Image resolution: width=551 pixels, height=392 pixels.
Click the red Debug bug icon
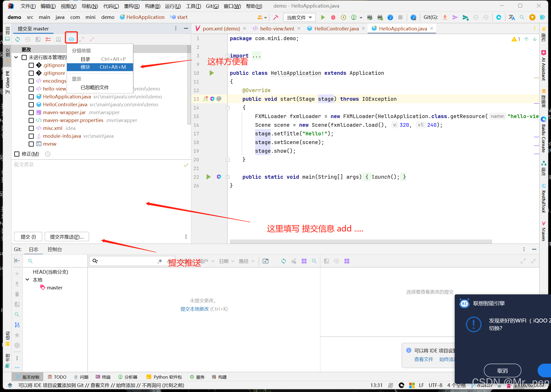[333, 17]
